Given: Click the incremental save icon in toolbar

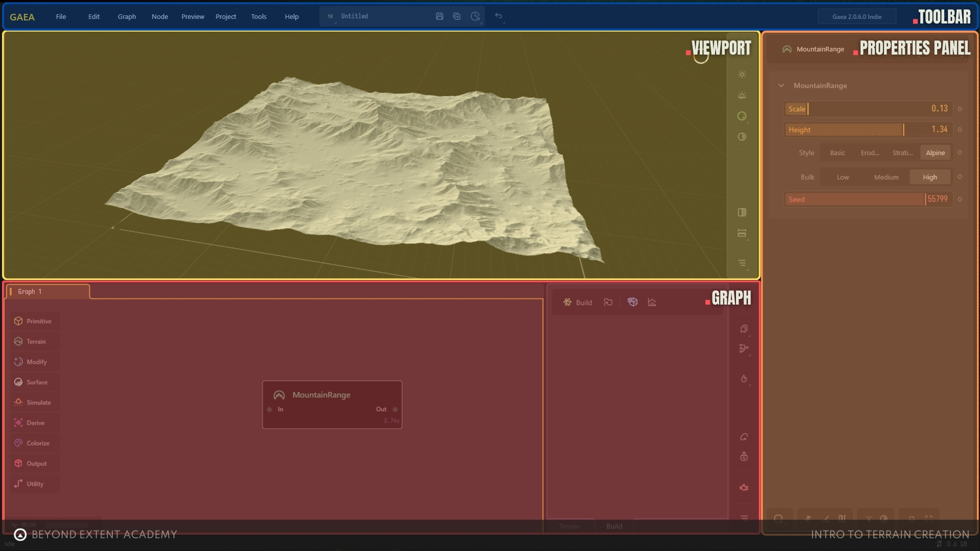Looking at the screenshot, I should click(x=457, y=16).
